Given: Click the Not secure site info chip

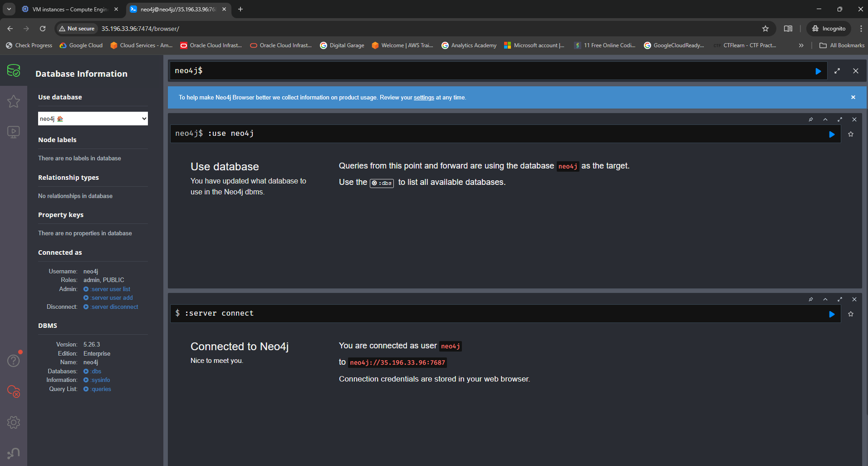Looking at the screenshot, I should (77, 29).
